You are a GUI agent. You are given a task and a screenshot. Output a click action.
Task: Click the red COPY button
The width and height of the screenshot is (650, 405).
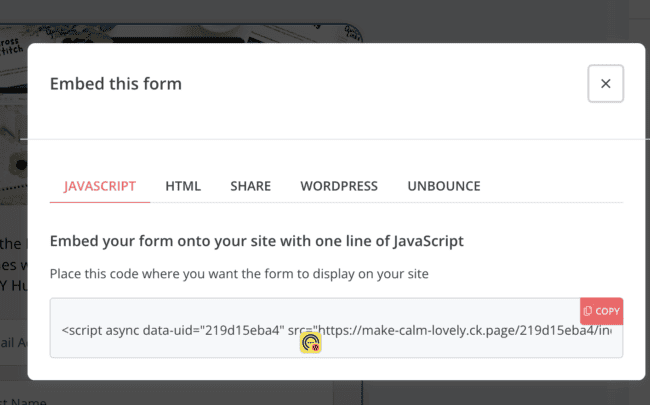click(601, 311)
